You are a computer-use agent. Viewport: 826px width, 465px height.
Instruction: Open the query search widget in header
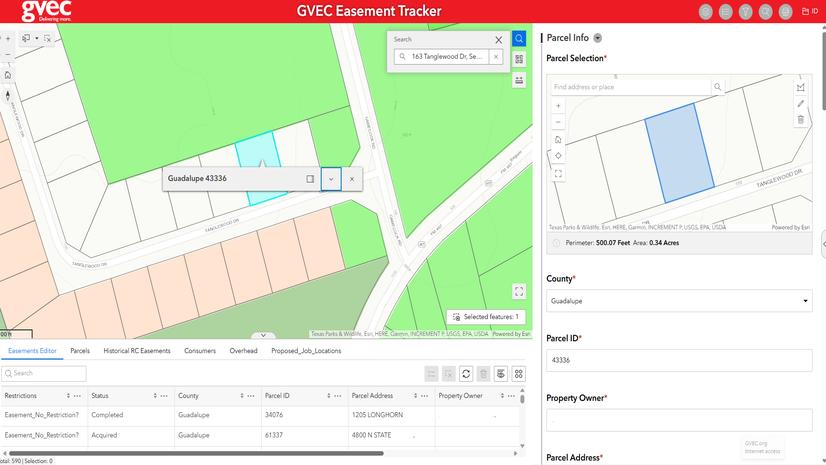tap(765, 12)
